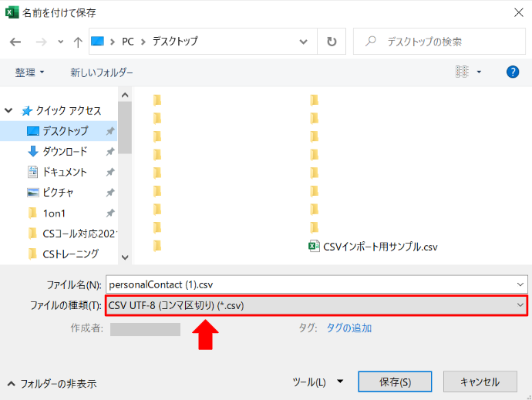Click the ダウンロード blue arrow icon

coord(33,151)
